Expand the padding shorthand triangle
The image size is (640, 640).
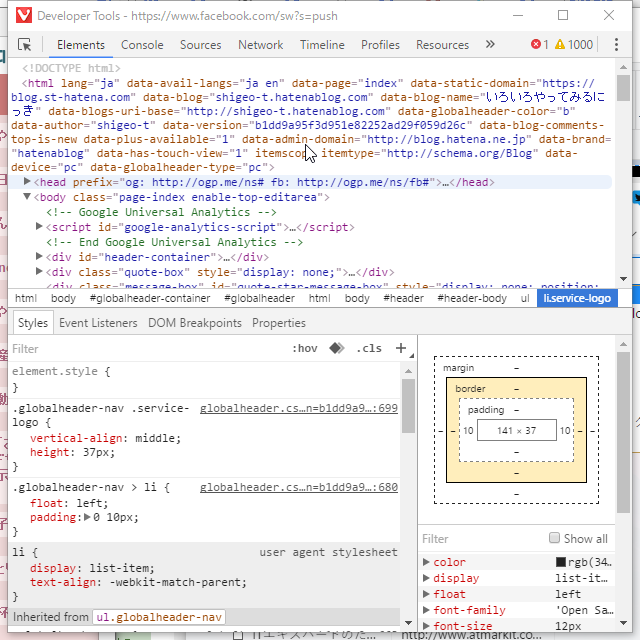tap(87, 517)
